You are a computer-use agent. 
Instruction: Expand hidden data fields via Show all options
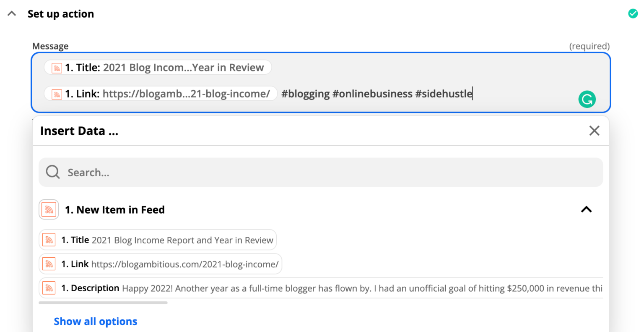95,321
